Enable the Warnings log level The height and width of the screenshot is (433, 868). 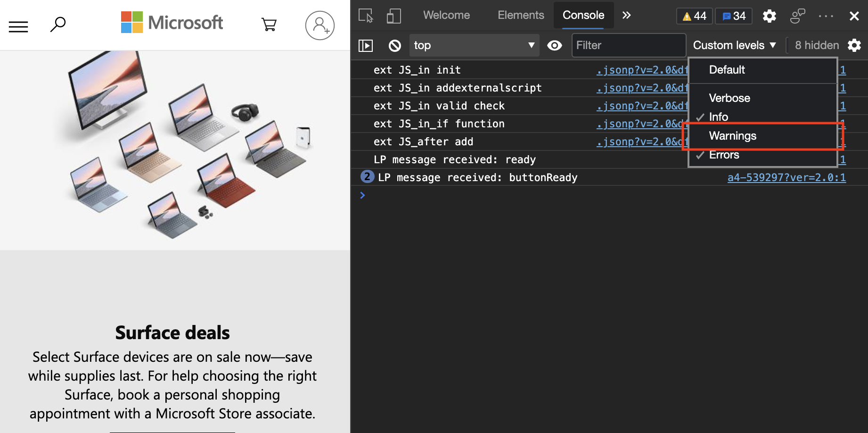(x=733, y=136)
